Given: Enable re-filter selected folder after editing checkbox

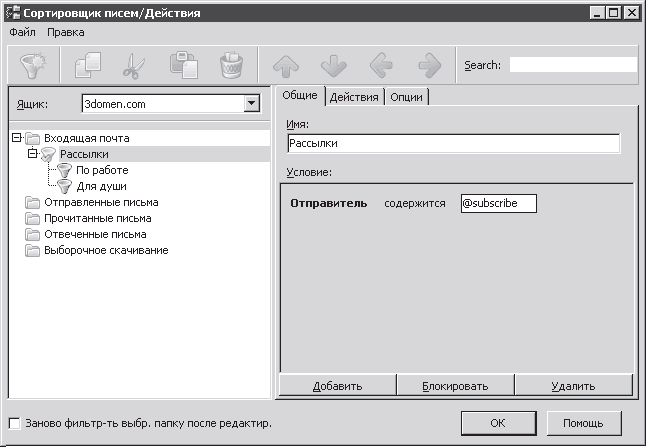Looking at the screenshot, I should point(13,423).
